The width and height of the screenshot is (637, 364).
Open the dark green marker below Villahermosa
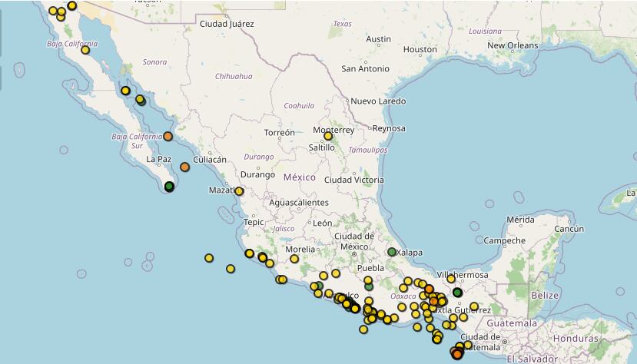click(457, 292)
